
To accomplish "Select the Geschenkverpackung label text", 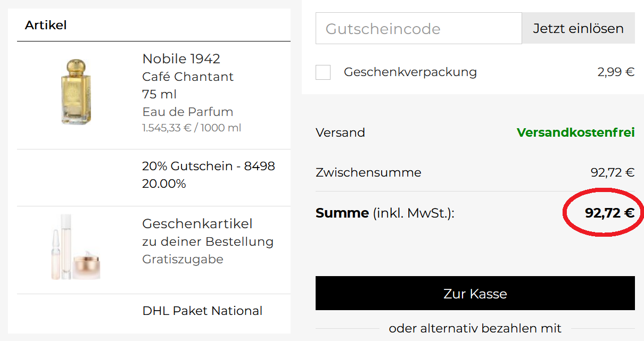I will point(410,72).
